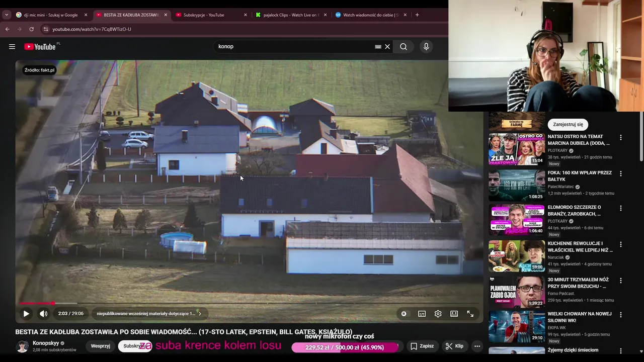Open PatecWariatec channel name
644x362 pixels.
point(561,187)
